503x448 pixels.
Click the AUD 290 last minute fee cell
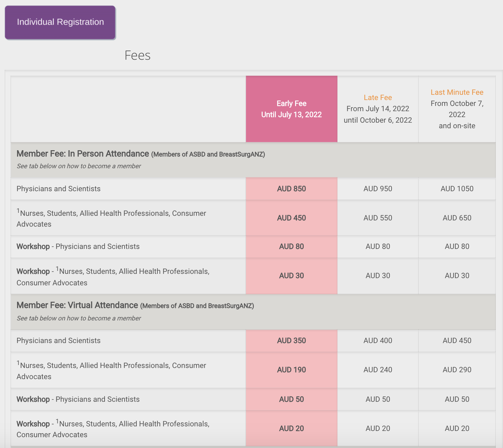457,370
